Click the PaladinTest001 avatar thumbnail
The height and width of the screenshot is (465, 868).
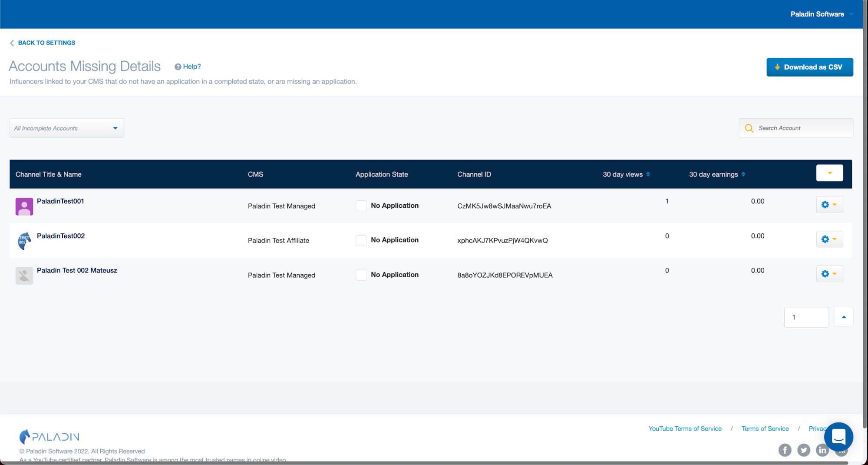point(24,206)
